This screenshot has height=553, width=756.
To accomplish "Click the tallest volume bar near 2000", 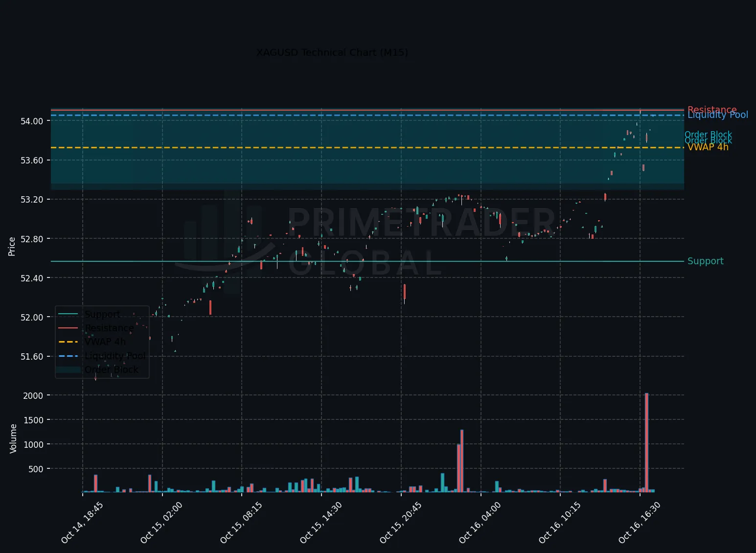I will (x=646, y=442).
